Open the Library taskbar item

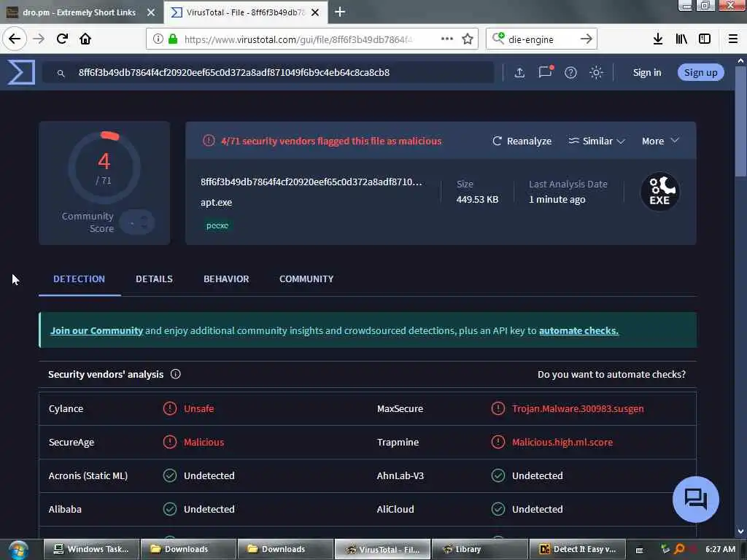pyautogui.click(x=480, y=549)
